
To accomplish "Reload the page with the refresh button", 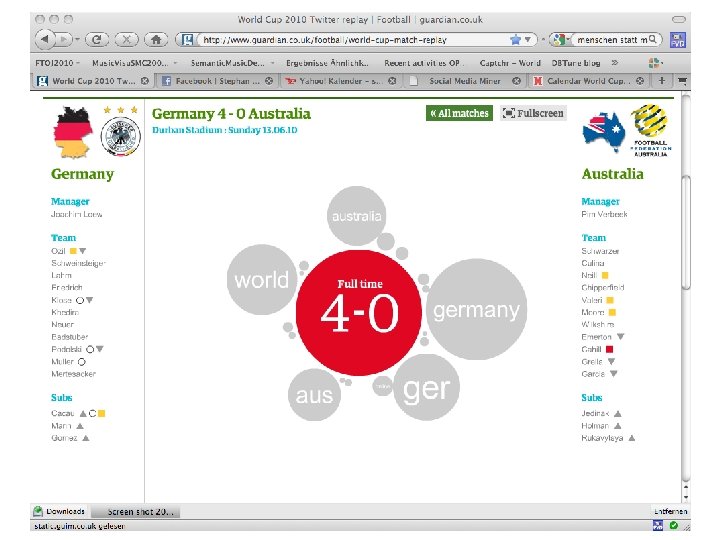I will [x=97, y=40].
